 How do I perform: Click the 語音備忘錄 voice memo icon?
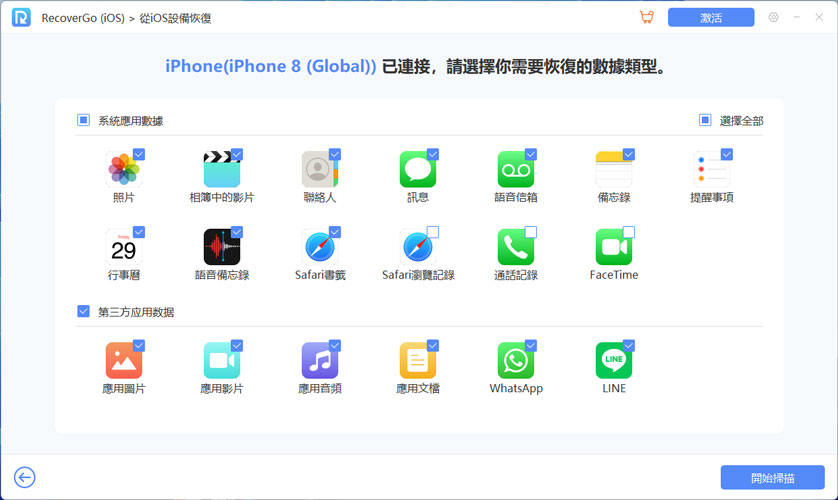(221, 247)
